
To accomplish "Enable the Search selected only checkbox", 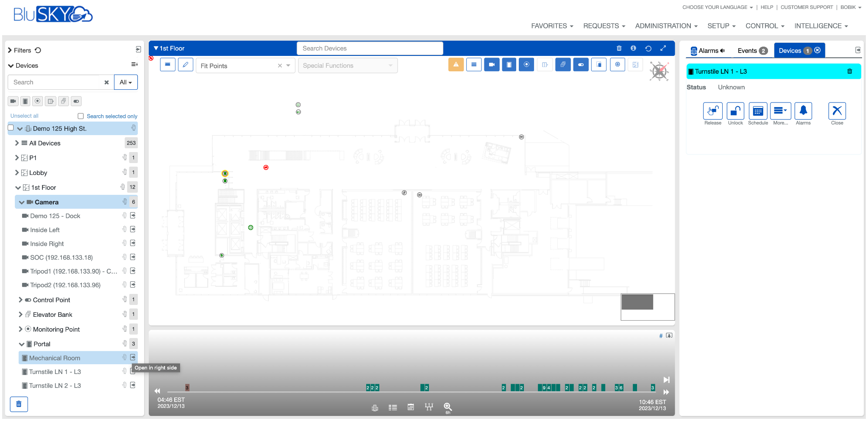I will (x=81, y=116).
